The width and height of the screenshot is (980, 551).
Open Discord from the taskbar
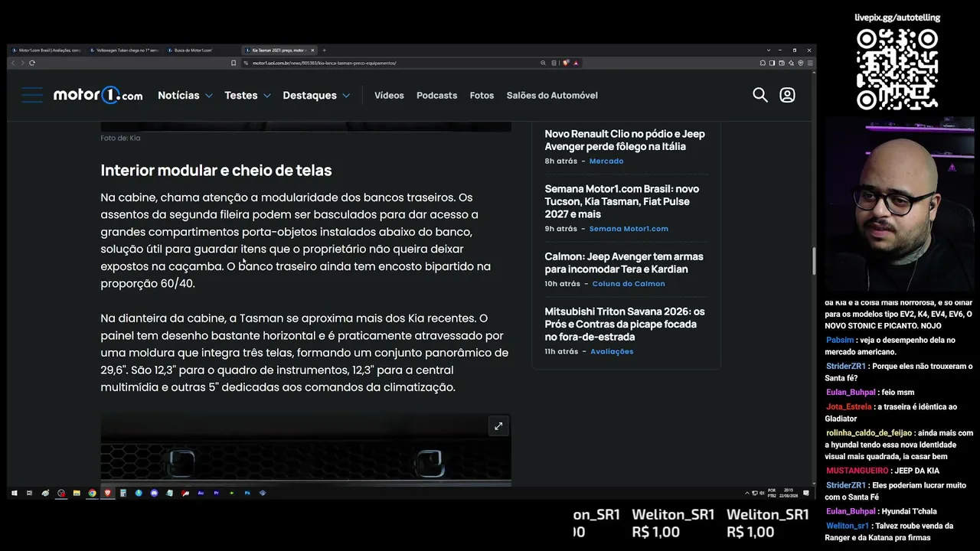click(x=154, y=493)
